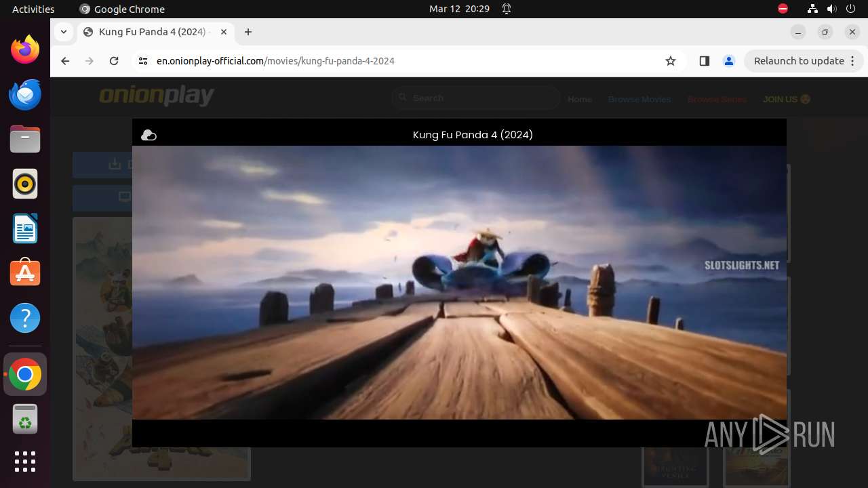Image resolution: width=868 pixels, height=488 pixels.
Task: Open Chrome three-dot menu
Action: 852,61
